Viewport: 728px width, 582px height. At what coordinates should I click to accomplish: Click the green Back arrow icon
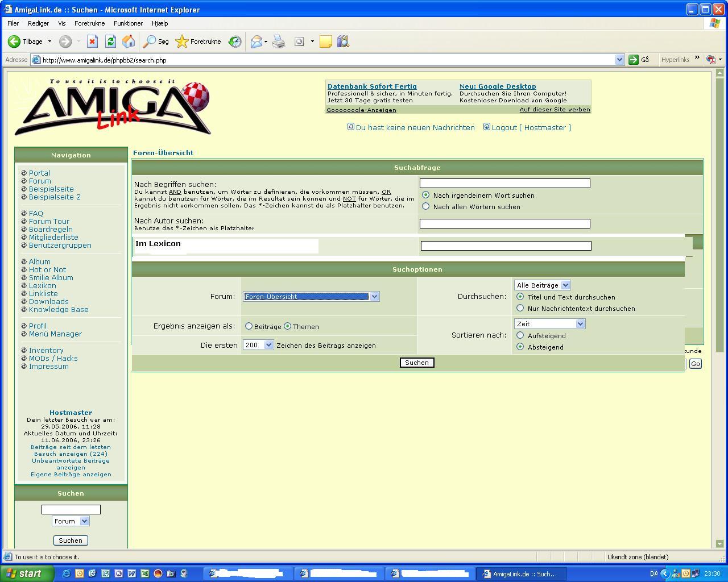click(x=14, y=41)
